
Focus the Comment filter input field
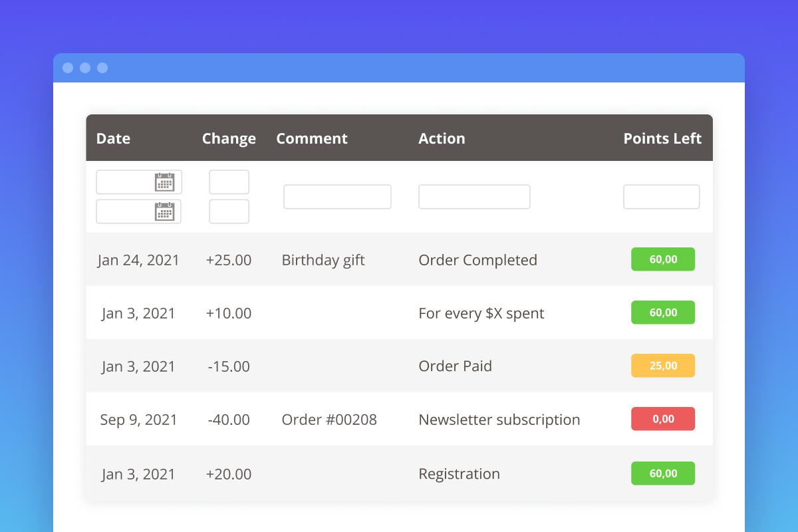(x=337, y=197)
